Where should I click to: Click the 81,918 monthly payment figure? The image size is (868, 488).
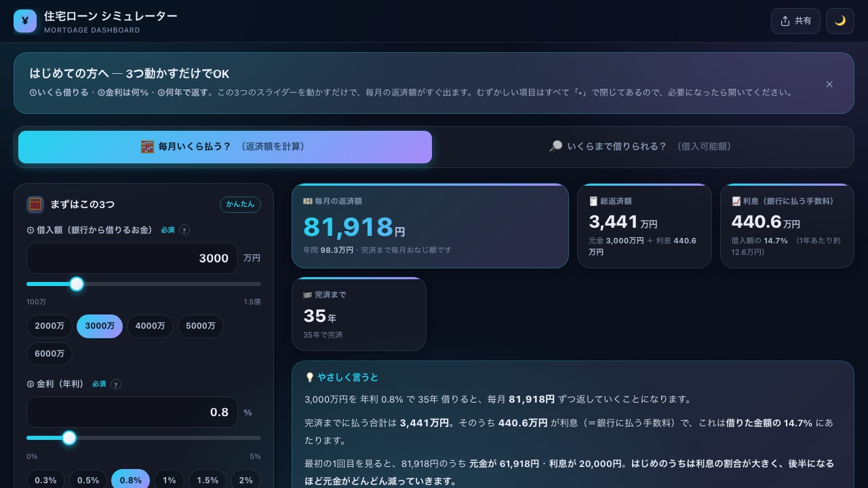348,227
